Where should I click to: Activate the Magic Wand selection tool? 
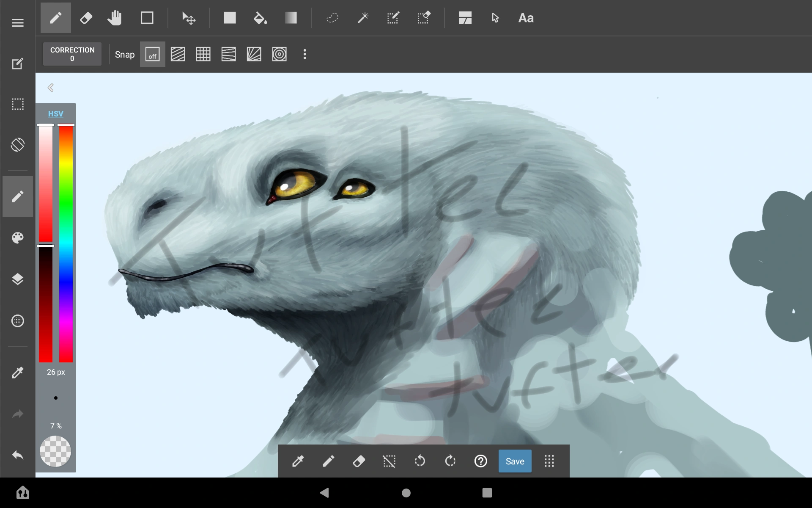coord(363,18)
